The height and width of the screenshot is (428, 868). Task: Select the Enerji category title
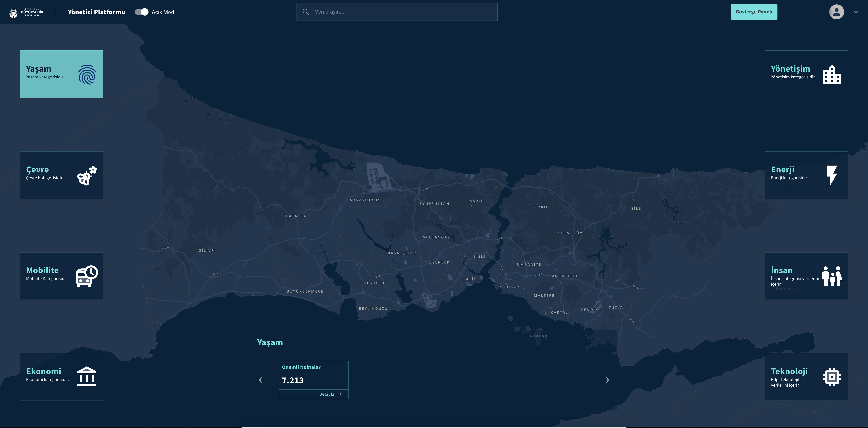point(783,170)
